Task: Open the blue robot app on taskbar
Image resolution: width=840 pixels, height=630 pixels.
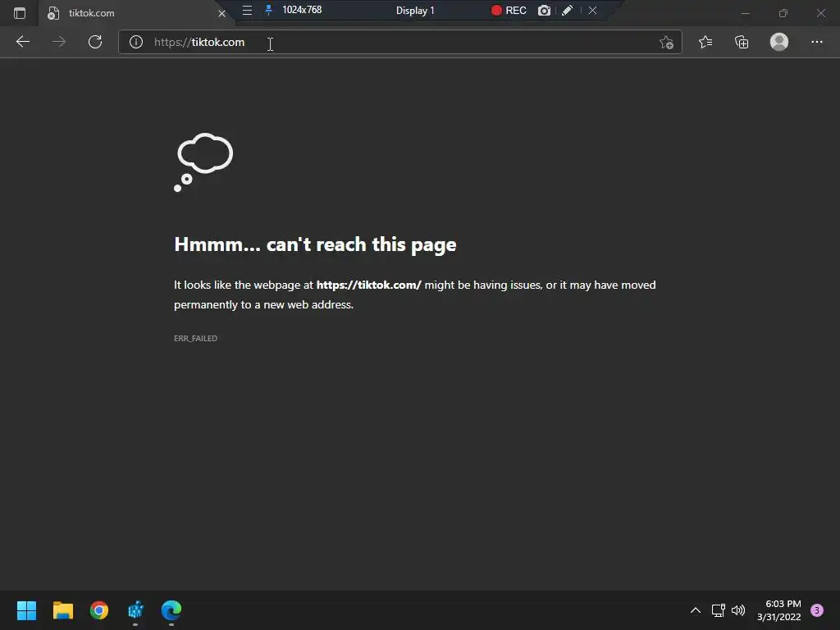Action: click(135, 610)
